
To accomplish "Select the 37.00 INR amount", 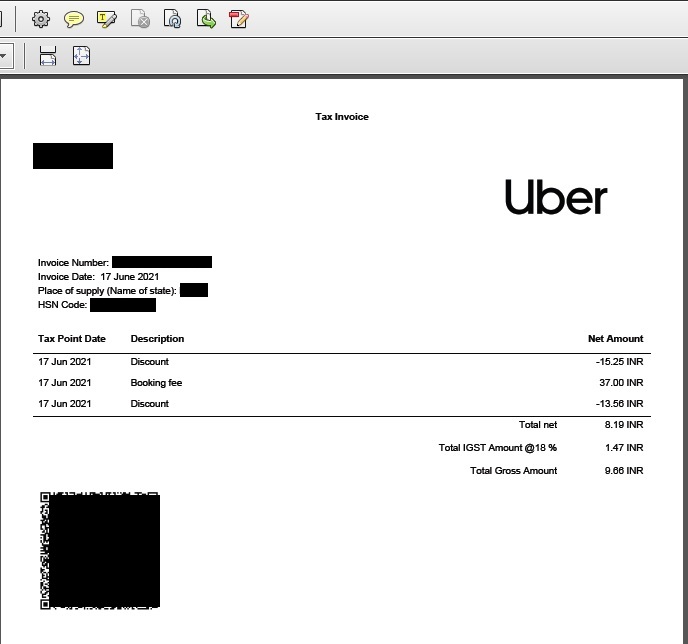I will click(x=621, y=383).
